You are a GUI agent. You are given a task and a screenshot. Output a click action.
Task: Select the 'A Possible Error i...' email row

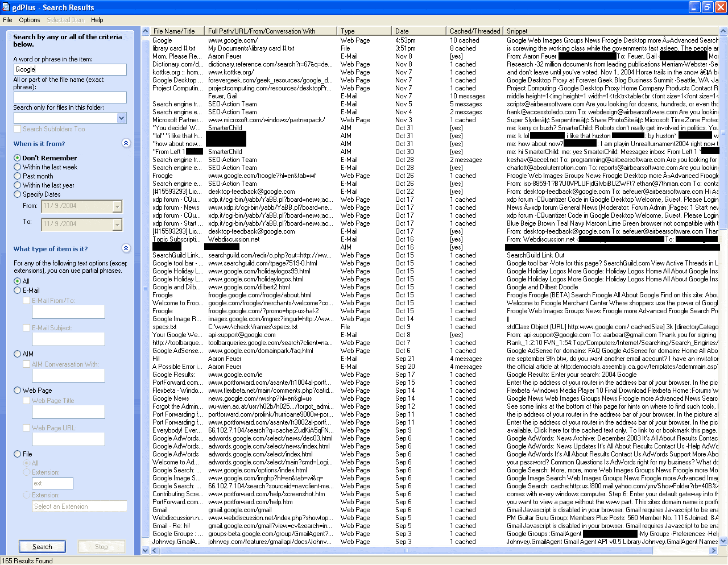click(435, 367)
